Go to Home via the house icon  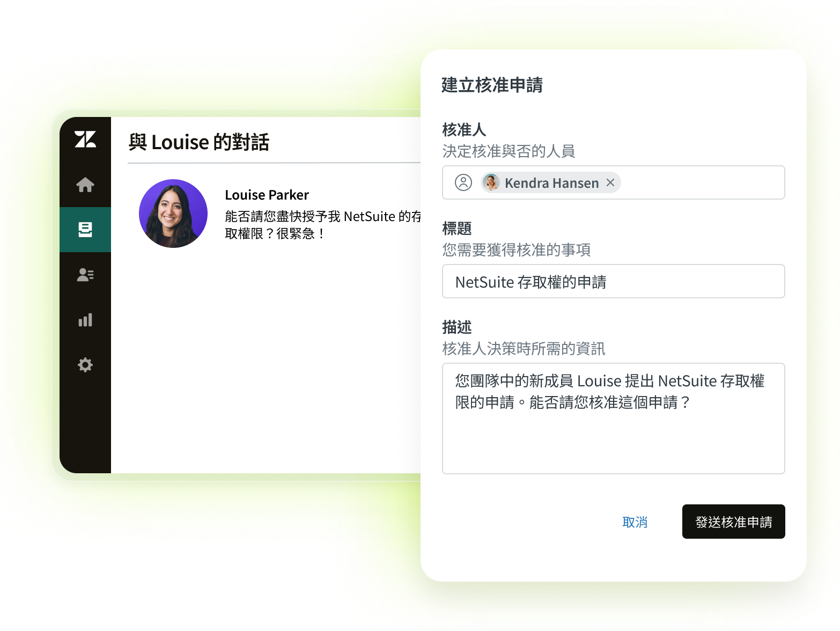click(85, 185)
